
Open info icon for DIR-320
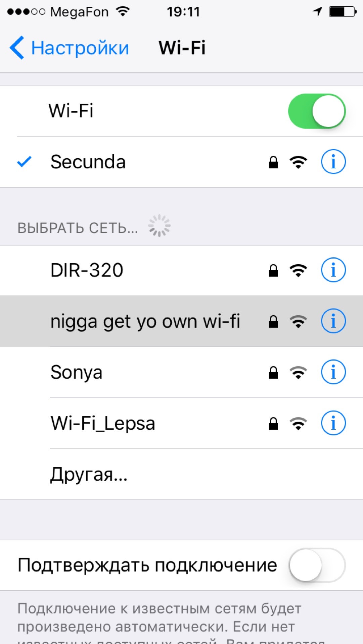tap(333, 270)
